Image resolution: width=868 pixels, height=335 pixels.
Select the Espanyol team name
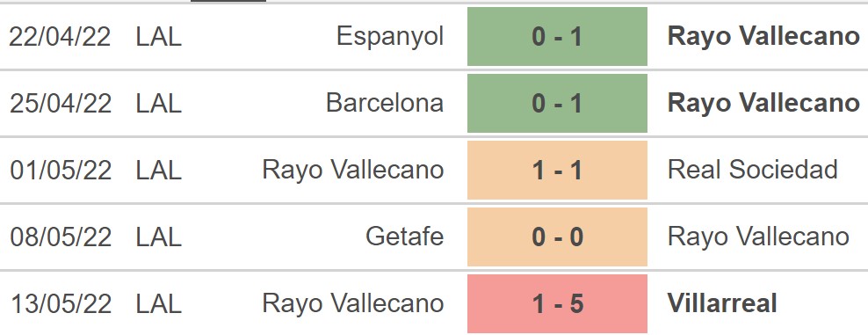point(390,38)
